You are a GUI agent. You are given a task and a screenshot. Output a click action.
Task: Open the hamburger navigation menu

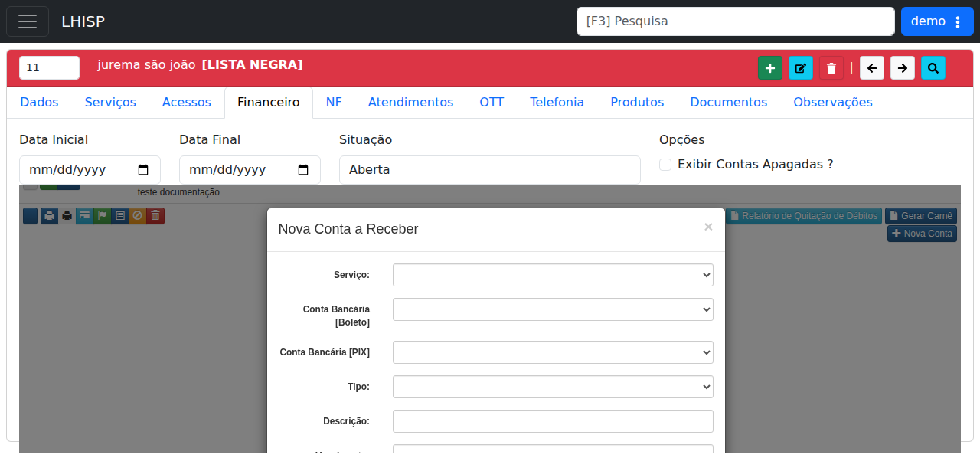pyautogui.click(x=28, y=21)
